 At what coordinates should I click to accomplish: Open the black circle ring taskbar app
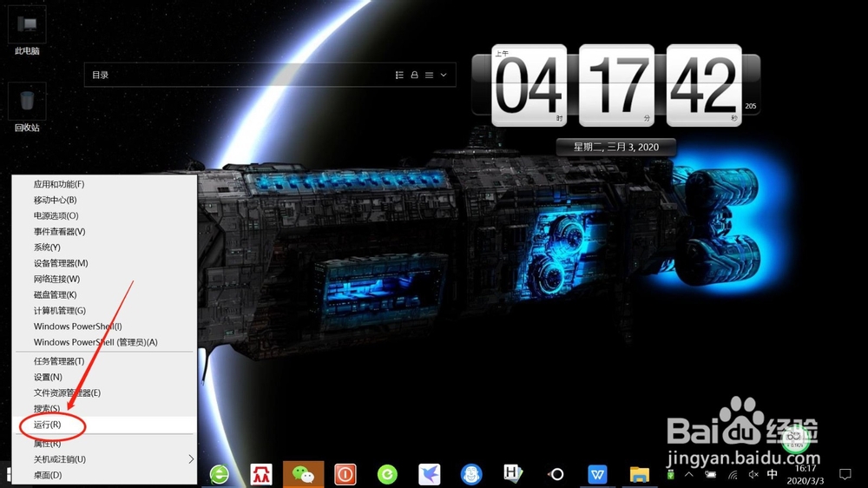coord(556,475)
